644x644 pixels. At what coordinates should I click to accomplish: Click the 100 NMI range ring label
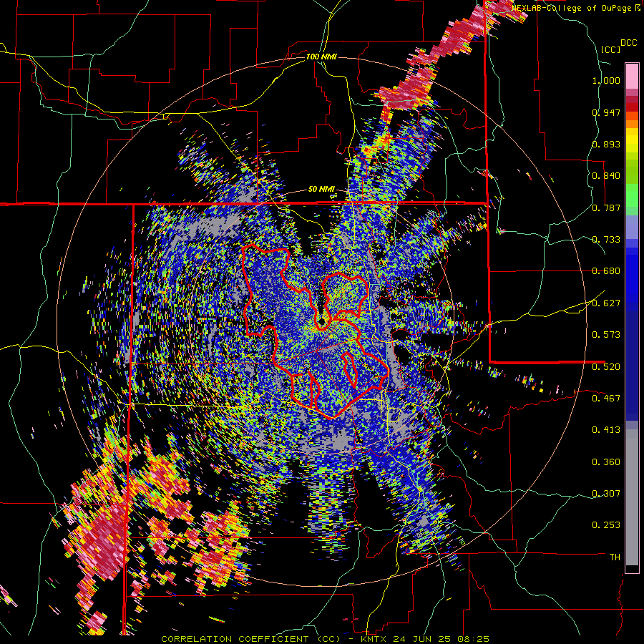321,57
